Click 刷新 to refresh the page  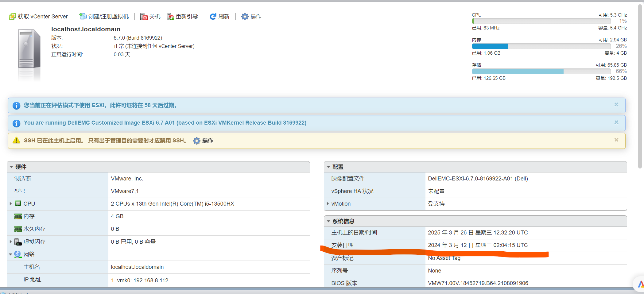pyautogui.click(x=219, y=17)
